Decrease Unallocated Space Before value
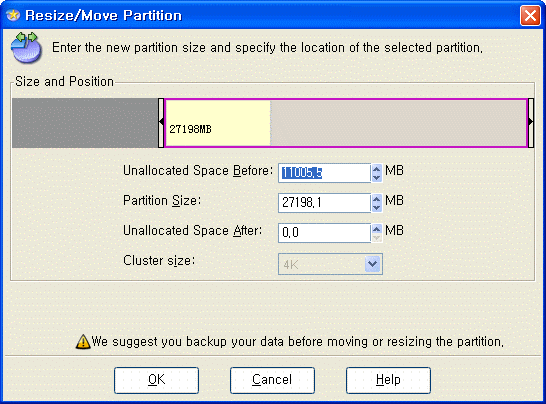546x404 pixels. pos(376,178)
